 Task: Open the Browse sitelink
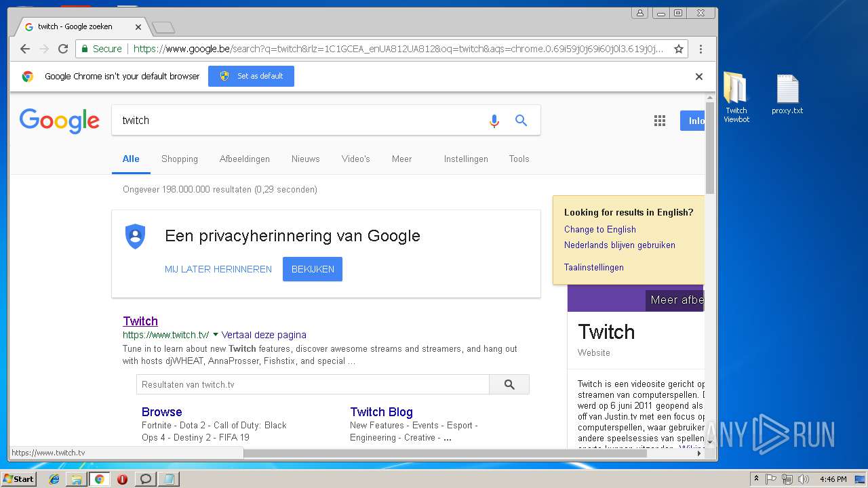coord(161,412)
